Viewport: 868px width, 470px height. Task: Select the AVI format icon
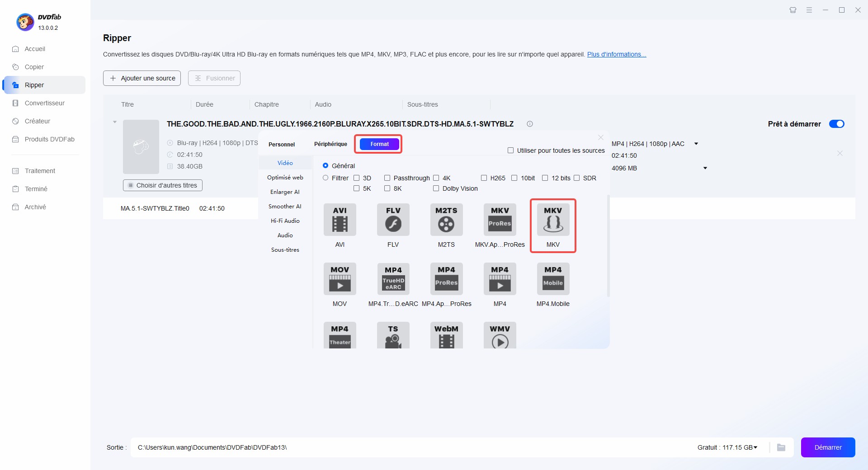(x=340, y=220)
